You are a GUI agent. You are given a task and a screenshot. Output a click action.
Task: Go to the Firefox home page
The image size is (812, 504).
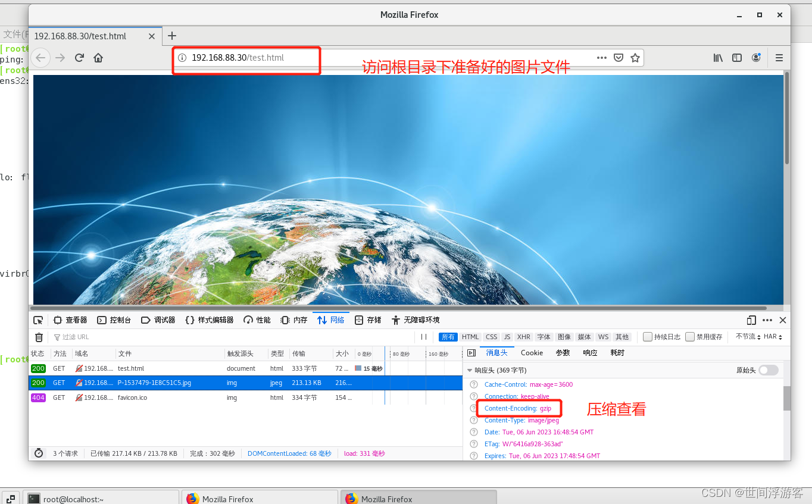tap(98, 58)
